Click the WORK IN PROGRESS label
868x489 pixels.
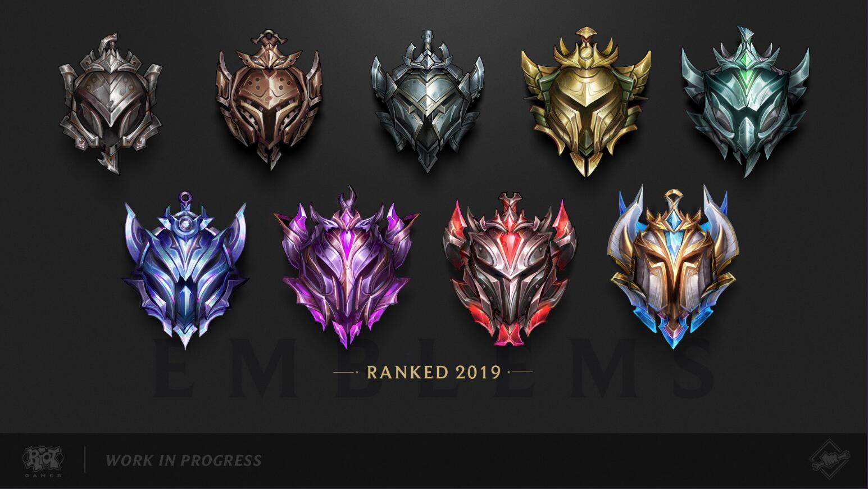(x=183, y=461)
